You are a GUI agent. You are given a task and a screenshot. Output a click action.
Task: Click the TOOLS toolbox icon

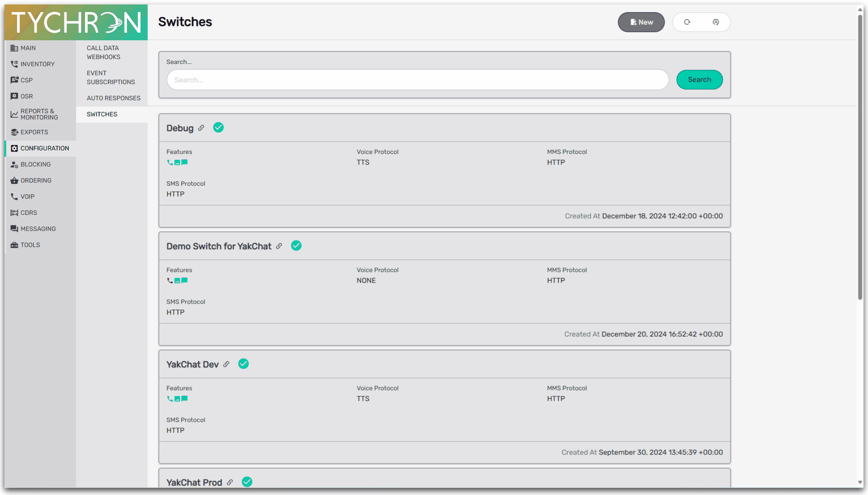[x=14, y=245]
